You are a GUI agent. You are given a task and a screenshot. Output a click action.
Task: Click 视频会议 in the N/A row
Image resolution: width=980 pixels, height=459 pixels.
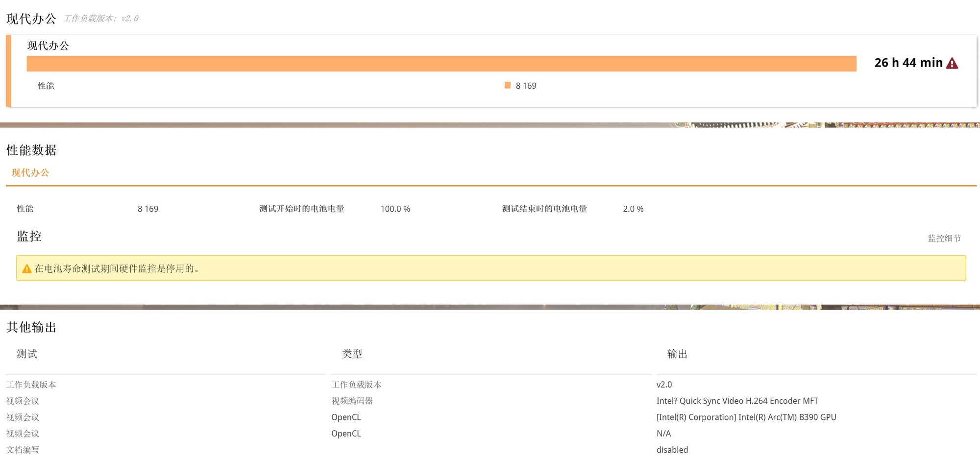coord(23,434)
